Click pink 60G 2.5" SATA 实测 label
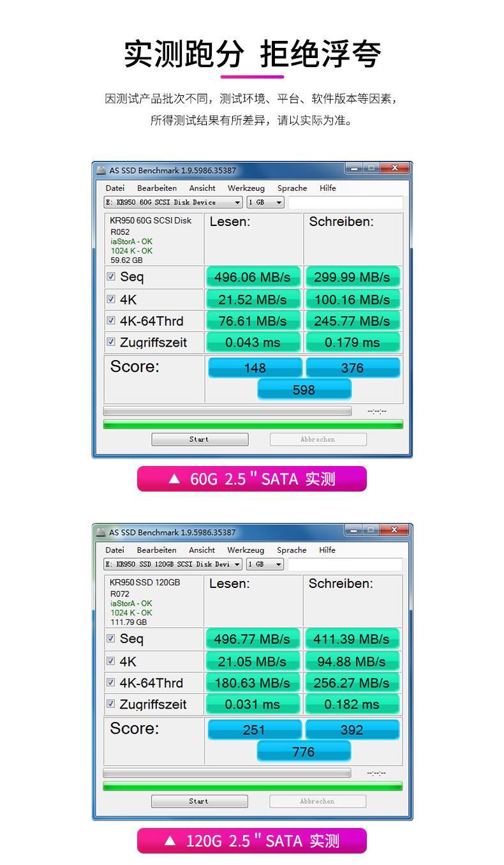This screenshot has width=504, height=865. [x=252, y=479]
